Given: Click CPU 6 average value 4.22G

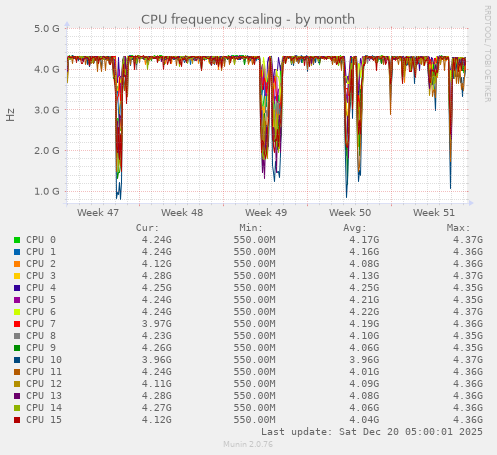Looking at the screenshot, I should point(364,312).
